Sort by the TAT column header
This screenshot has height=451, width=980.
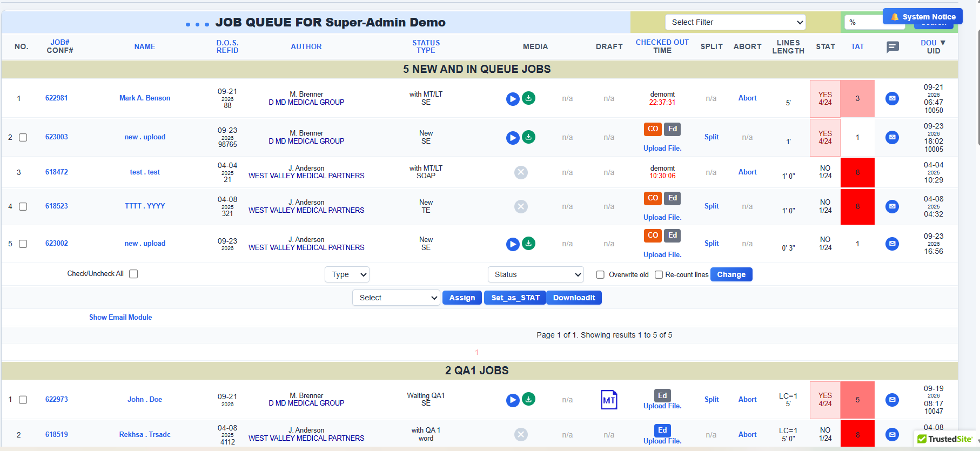click(857, 47)
